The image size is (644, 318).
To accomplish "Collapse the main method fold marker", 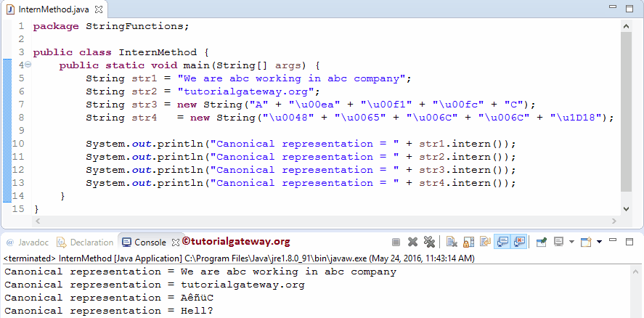I will click(x=28, y=65).
